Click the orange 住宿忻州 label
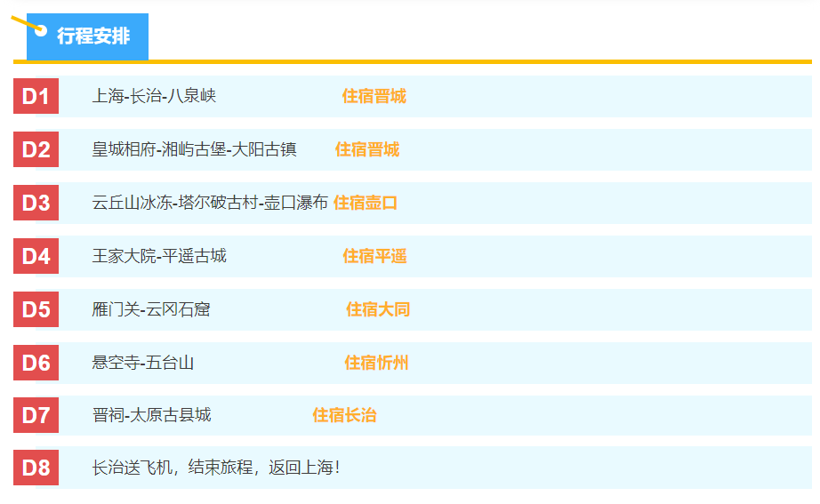 tap(376, 363)
